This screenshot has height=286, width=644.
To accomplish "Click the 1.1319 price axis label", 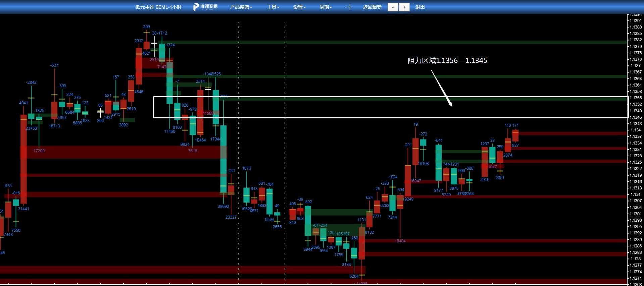I will [x=636, y=175].
